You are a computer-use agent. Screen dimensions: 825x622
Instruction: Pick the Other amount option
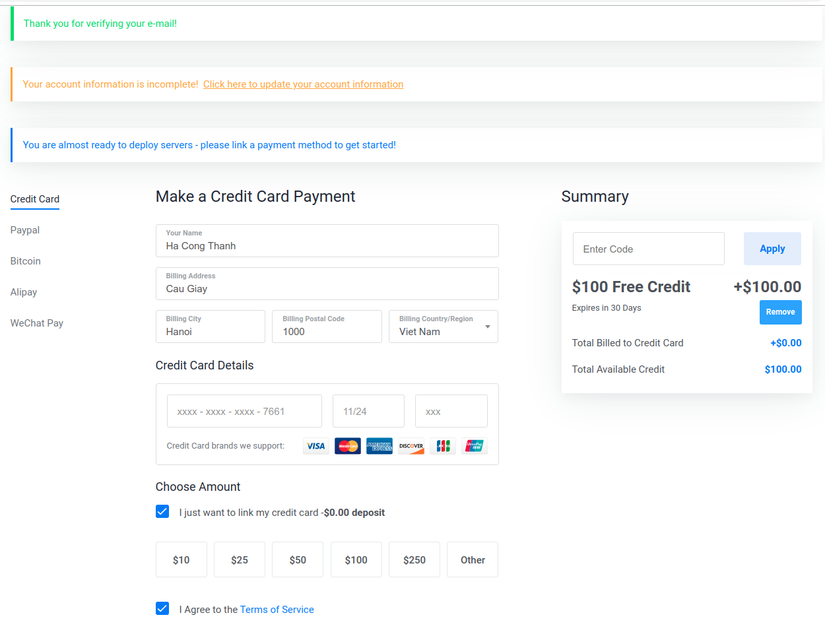point(473,560)
